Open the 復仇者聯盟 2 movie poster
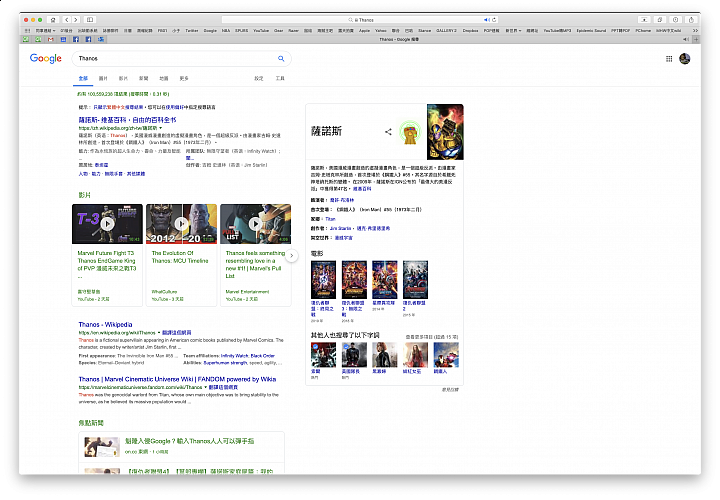The height and width of the screenshot is (500, 720). click(415, 280)
